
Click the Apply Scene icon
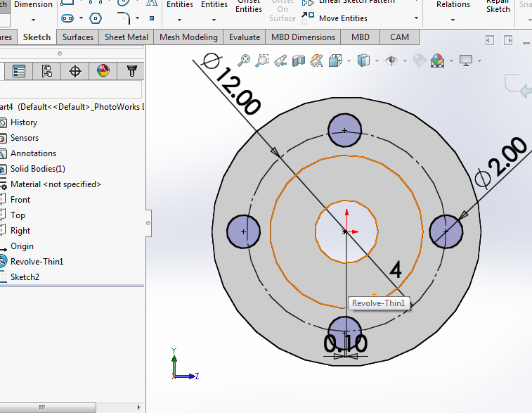pyautogui.click(x=438, y=61)
